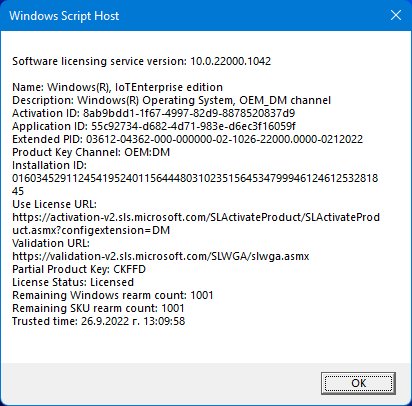Click the License Status: Licensed line
This screenshot has height=406, width=412.
(73, 282)
